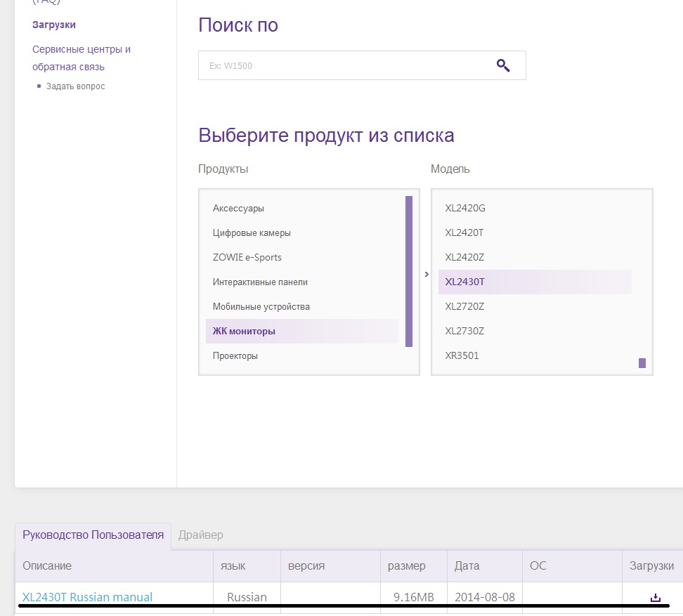Select Цифровые камеры category
Viewport: 683px width, 616px height.
click(302, 233)
